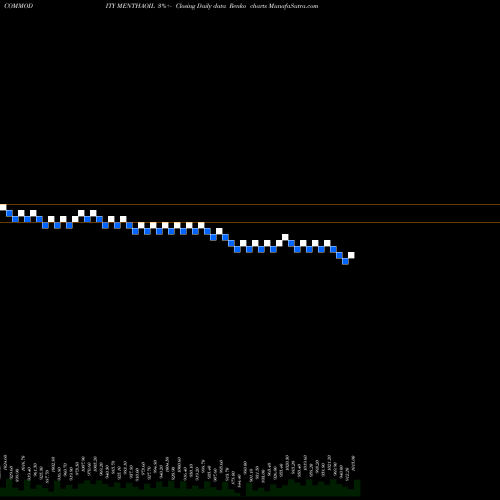Click the MENTHAOIL symbol name in the title

click(136, 6)
